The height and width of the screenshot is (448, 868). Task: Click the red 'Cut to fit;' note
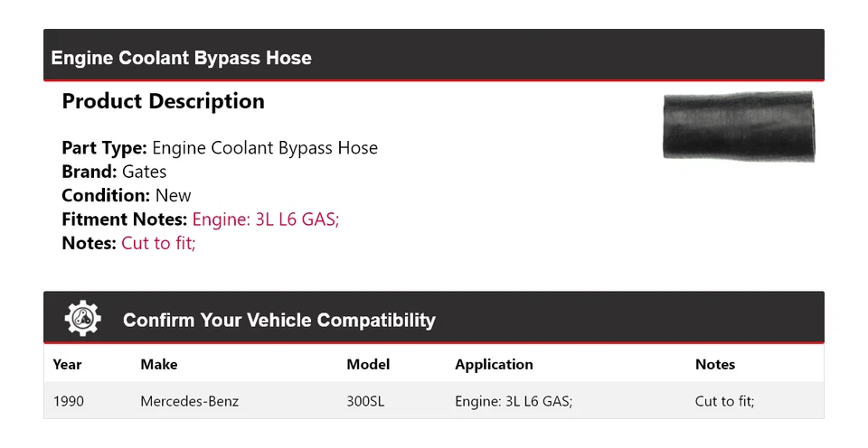pos(158,243)
